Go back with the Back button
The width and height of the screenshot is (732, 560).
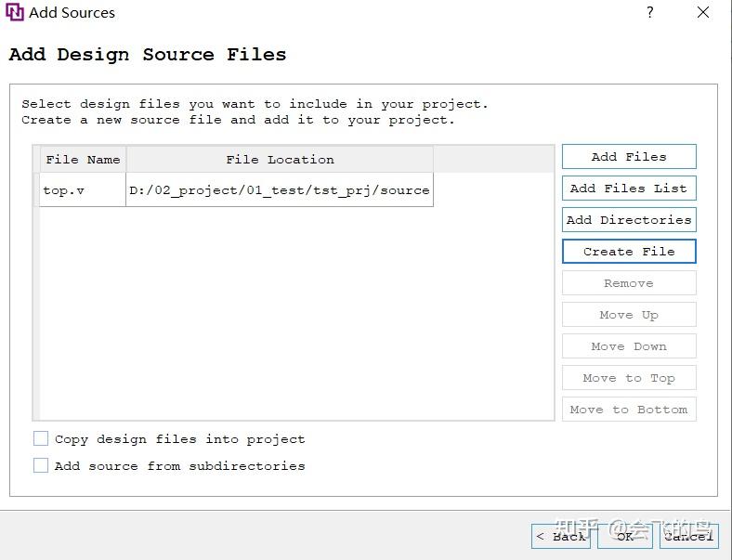pos(561,536)
